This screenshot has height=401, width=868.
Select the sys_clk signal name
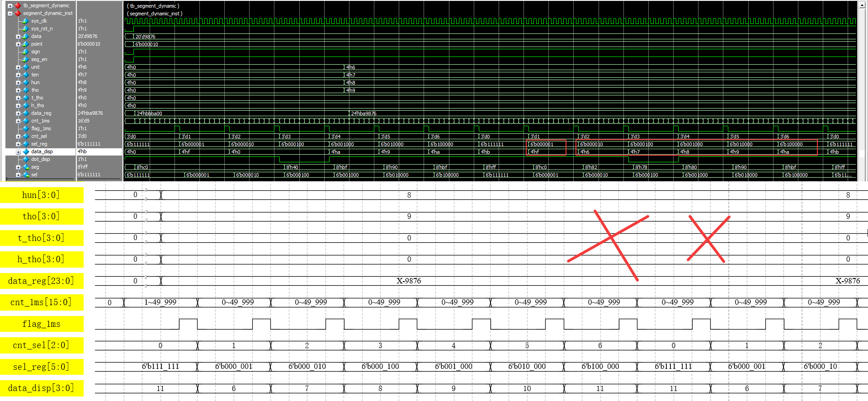(39, 21)
